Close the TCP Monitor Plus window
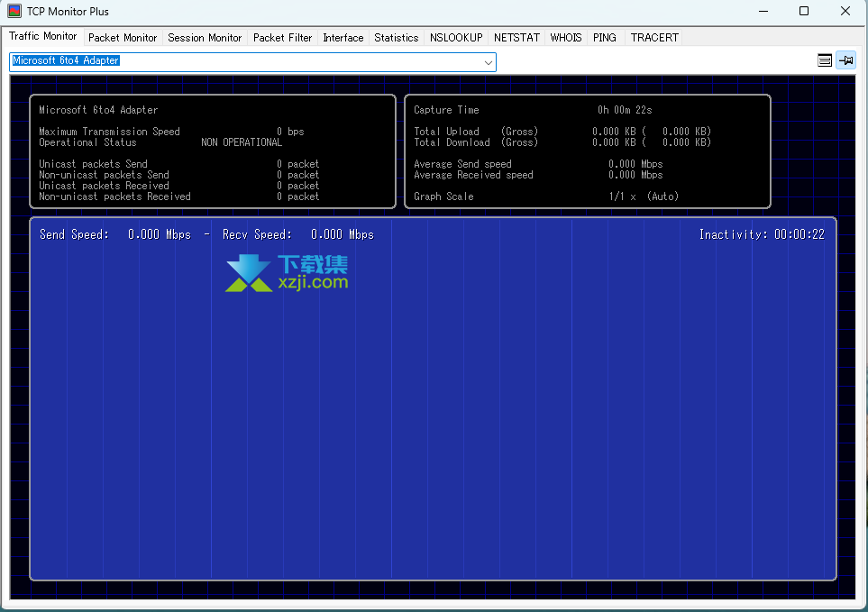The width and height of the screenshot is (868, 612). point(845,11)
